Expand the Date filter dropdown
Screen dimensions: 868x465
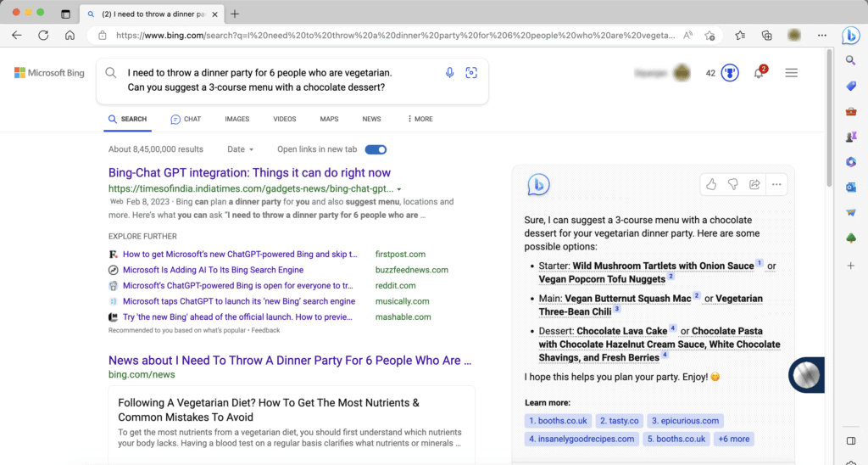pos(240,149)
